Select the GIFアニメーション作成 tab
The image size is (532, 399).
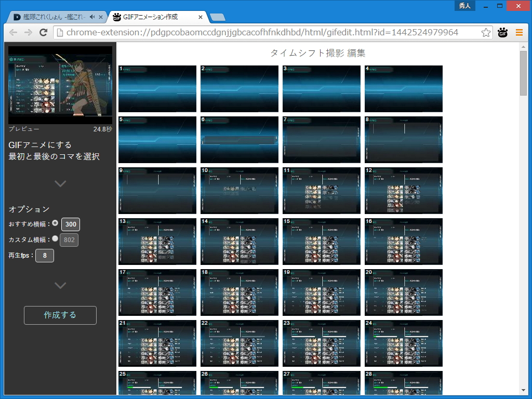157,17
